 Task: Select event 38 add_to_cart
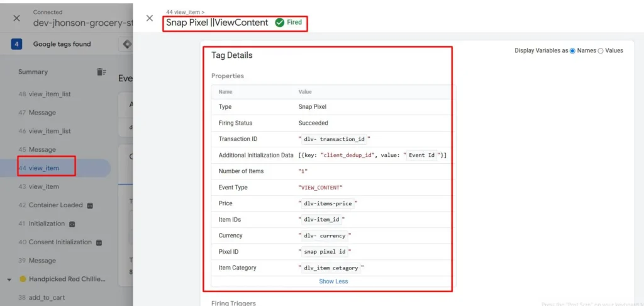pyautogui.click(x=42, y=297)
